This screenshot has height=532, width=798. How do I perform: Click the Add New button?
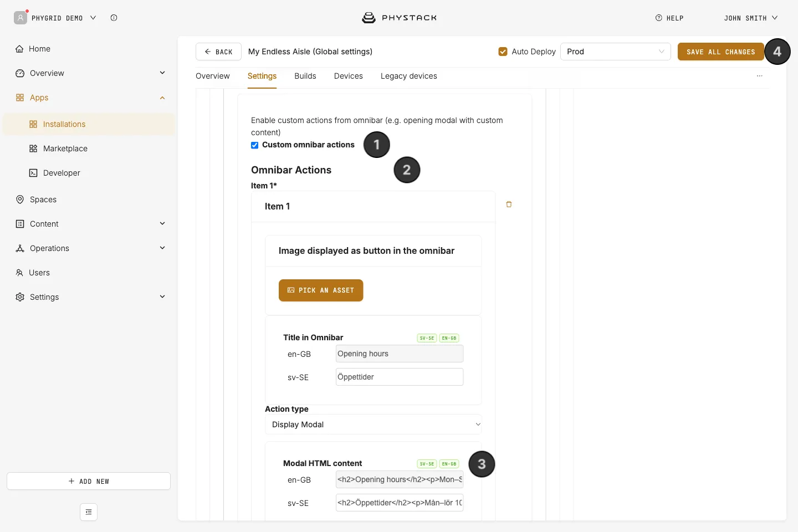89,481
